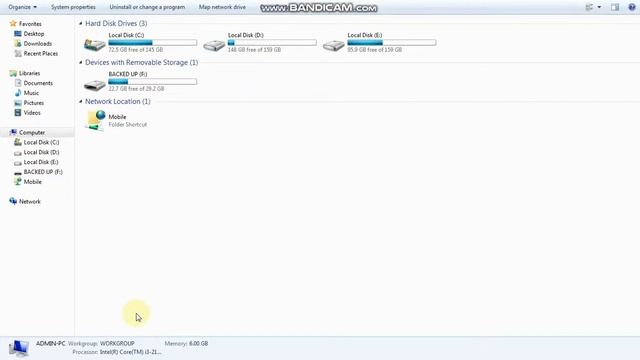Select Network in navigation pane

click(29, 201)
